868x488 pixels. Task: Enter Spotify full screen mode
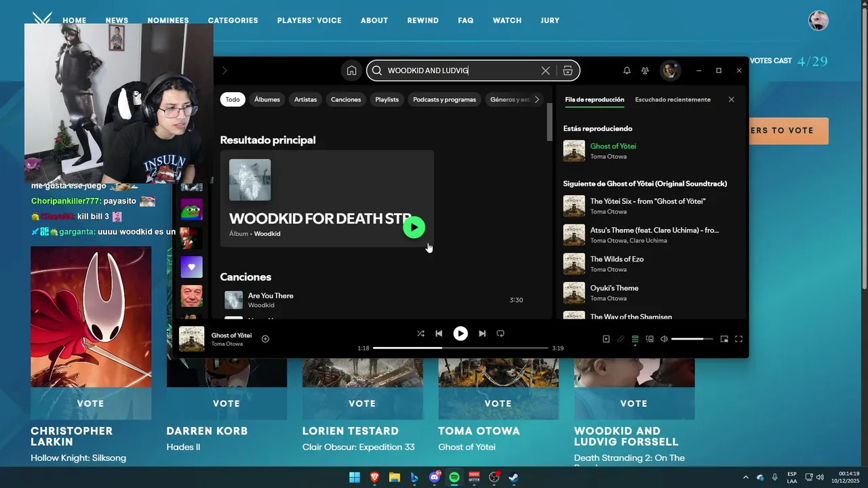[x=738, y=339]
